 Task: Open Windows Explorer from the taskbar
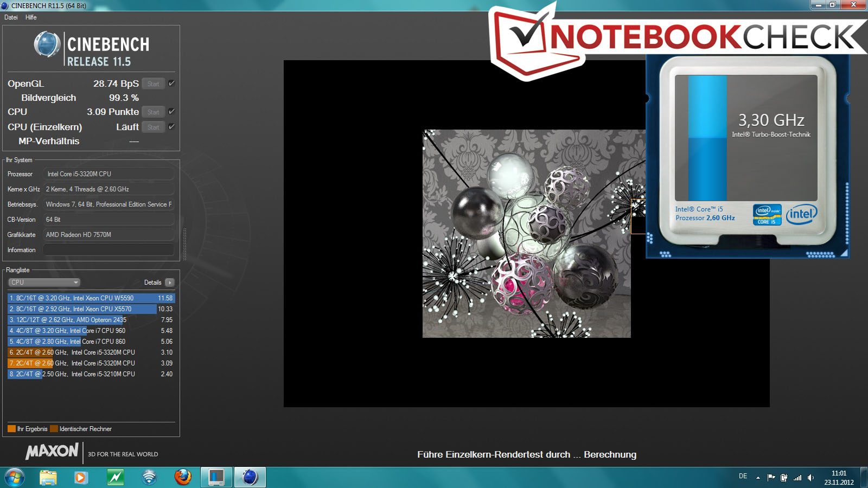click(x=48, y=477)
